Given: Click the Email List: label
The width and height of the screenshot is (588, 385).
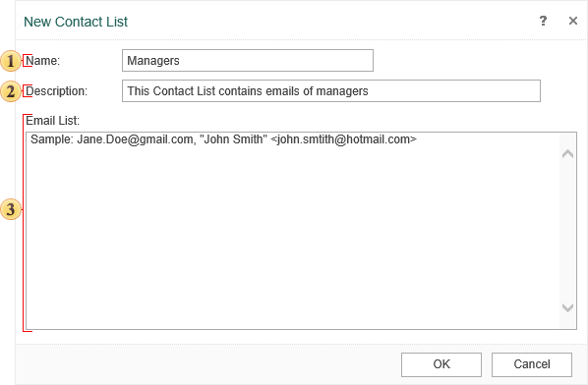Looking at the screenshot, I should coord(52,121).
